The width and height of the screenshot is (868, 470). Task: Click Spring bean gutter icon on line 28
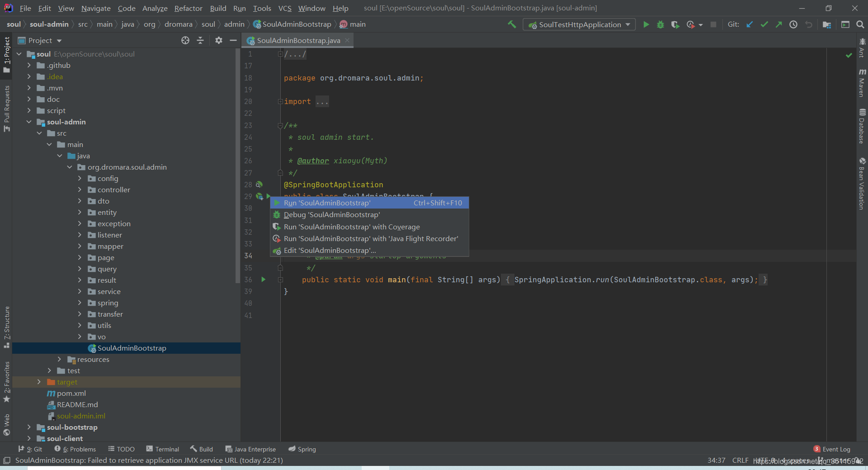tap(259, 185)
